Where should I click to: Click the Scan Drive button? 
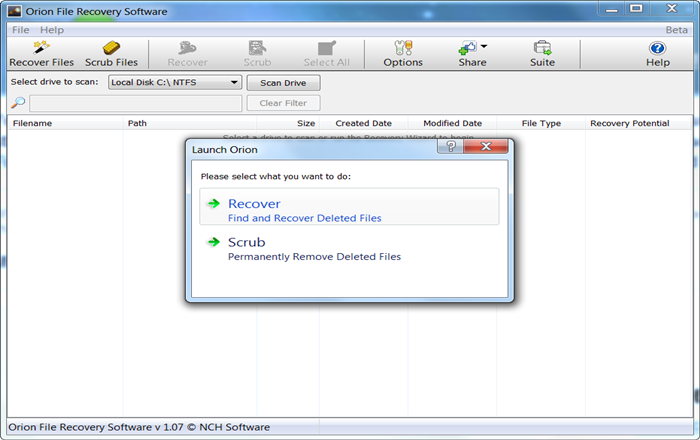tap(283, 83)
